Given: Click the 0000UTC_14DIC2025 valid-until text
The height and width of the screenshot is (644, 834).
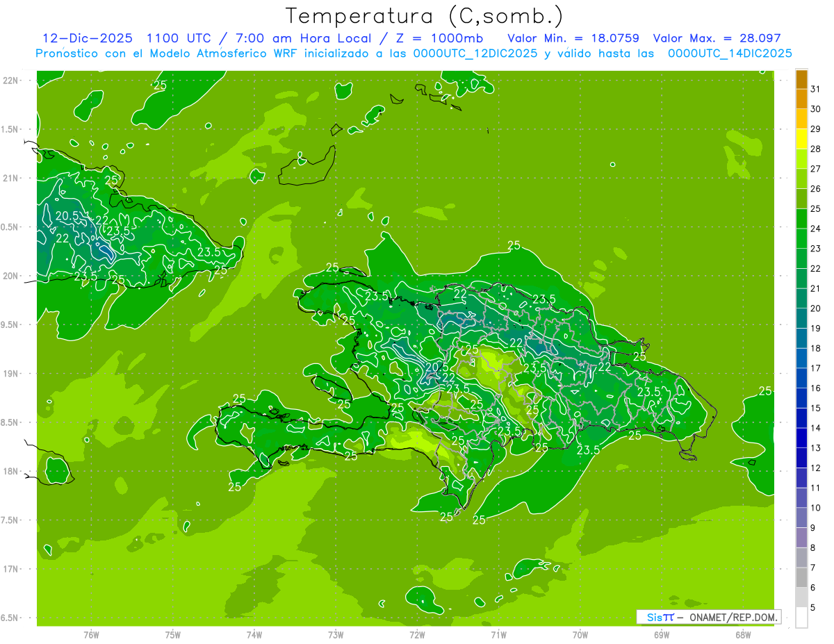Looking at the screenshot, I should point(730,53).
